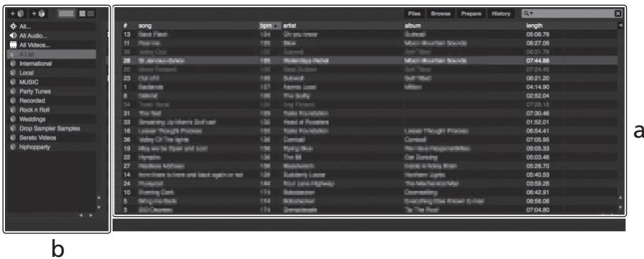
Task: Click the track list scroll down arrow
Action: click(620, 207)
